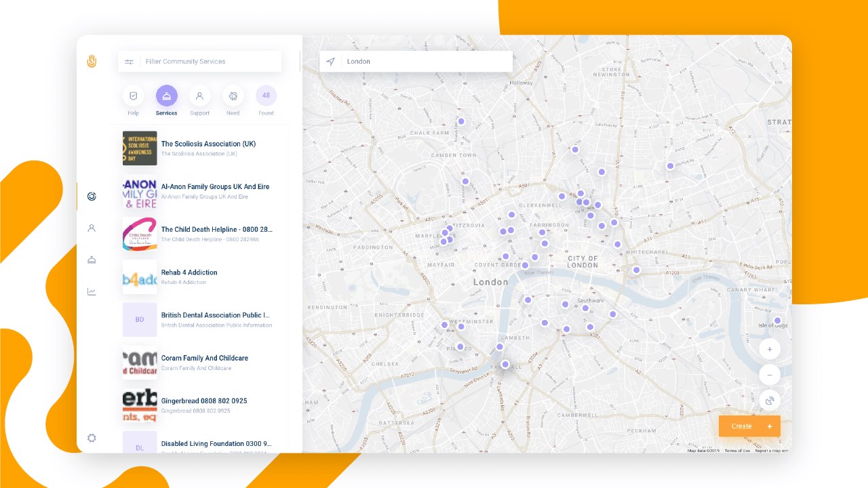Open the profile person sidebar icon
This screenshot has width=868, height=488.
[x=92, y=228]
